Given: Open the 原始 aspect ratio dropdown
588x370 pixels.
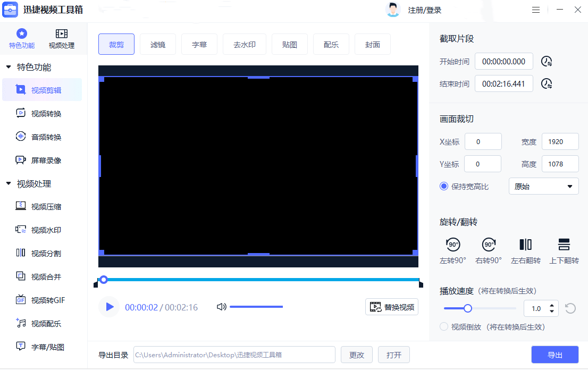Looking at the screenshot, I should 543,187.
